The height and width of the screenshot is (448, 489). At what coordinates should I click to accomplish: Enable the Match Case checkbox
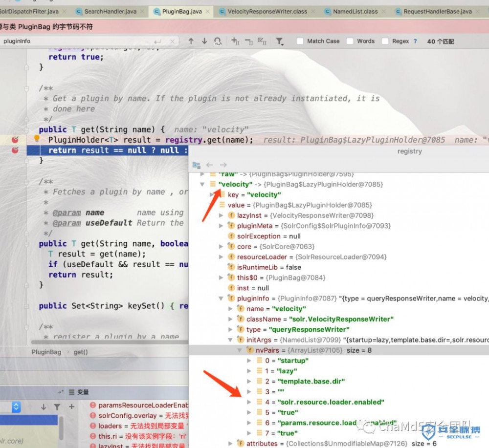click(x=301, y=41)
